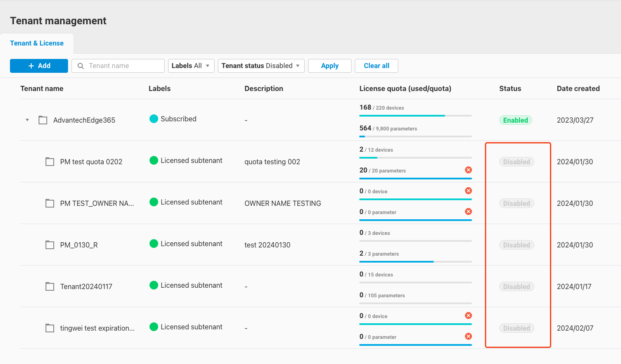
Task: Select the checkbox for Tenant20240117
Action: 49,286
